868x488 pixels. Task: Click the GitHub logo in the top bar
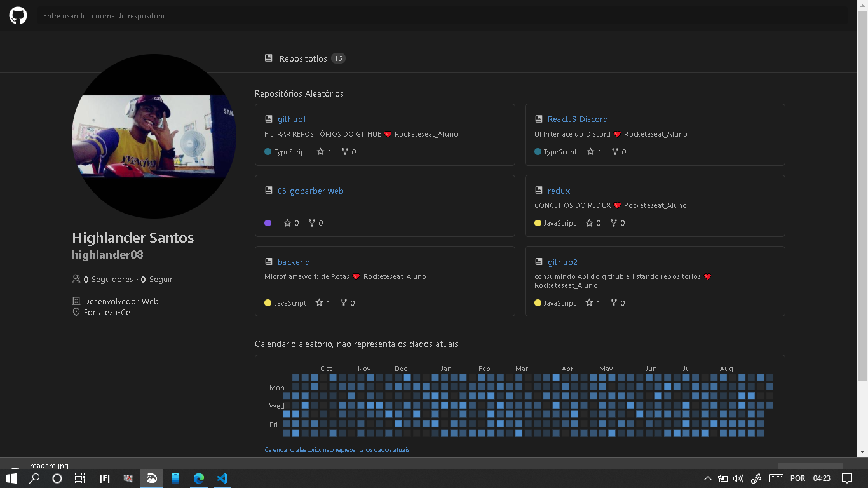pos(17,15)
